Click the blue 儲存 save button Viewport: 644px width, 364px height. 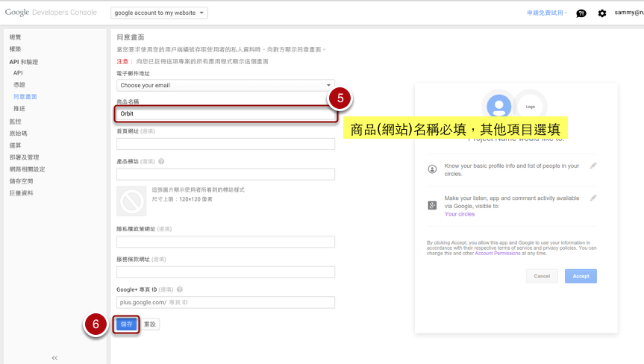(125, 324)
